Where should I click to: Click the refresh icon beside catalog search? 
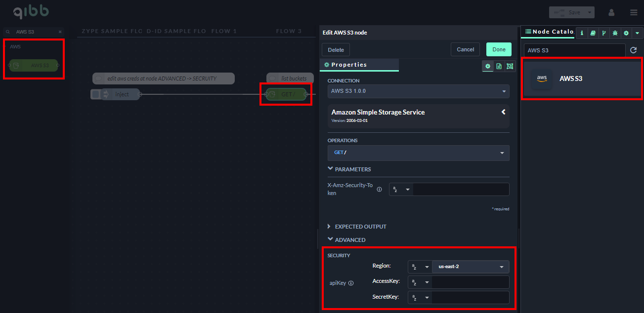(x=633, y=50)
